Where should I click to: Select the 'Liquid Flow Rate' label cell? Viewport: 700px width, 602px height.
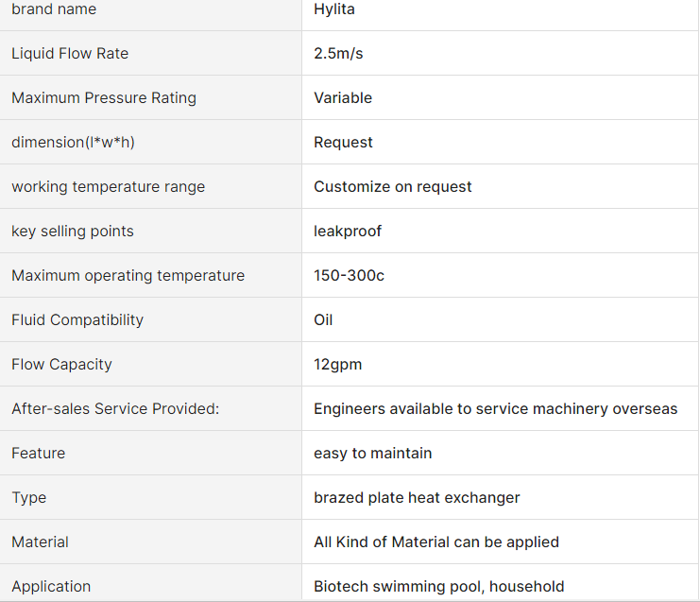click(70, 54)
